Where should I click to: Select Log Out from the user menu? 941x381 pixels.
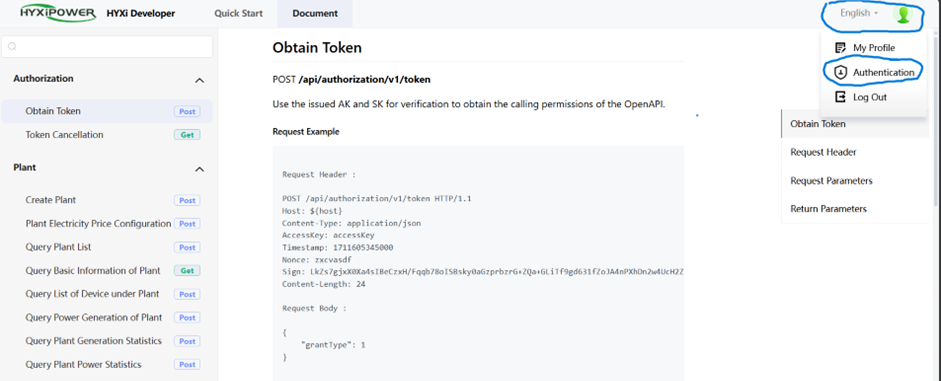coord(870,97)
